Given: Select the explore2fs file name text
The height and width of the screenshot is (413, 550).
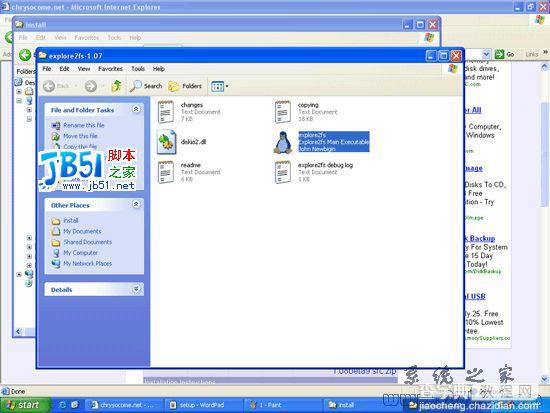Looking at the screenshot, I should pyautogui.click(x=312, y=135).
